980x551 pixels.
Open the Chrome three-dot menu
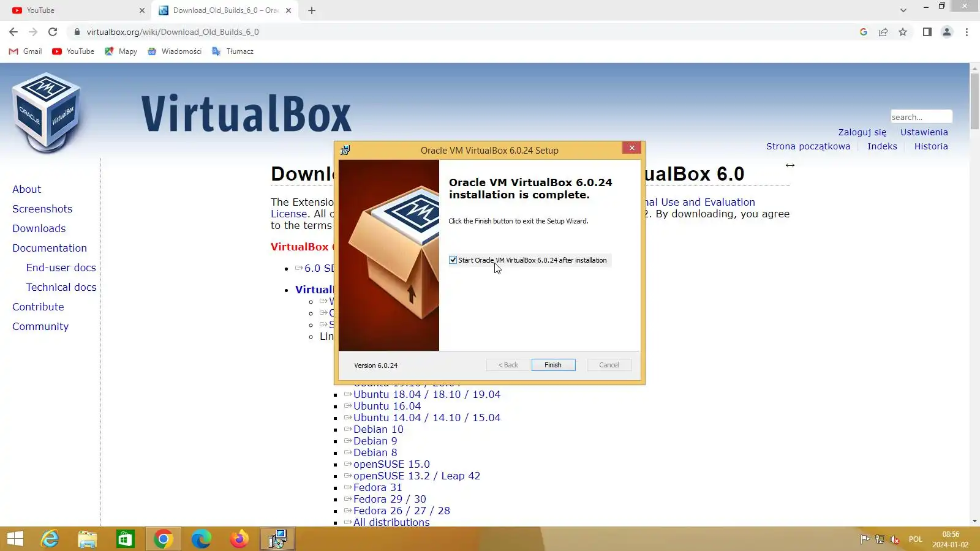[x=967, y=32]
